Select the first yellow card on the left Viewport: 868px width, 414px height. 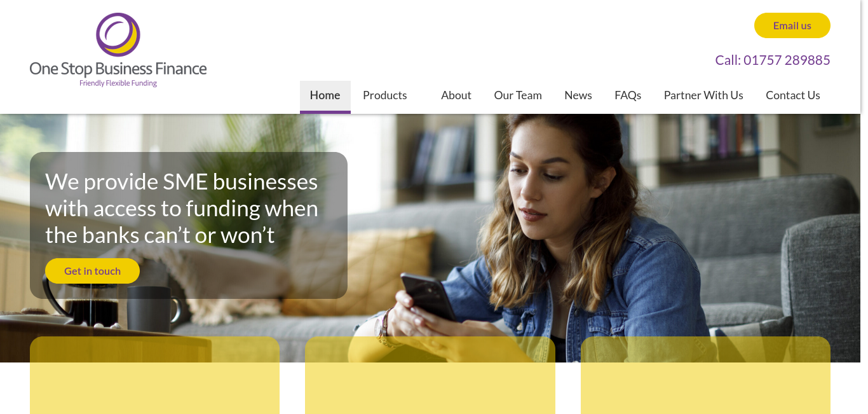(x=154, y=375)
